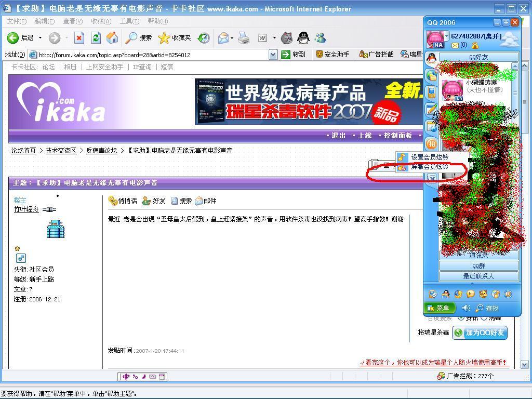
Task: Click the gray cat icon in IE toolbar
Action: coord(287,37)
